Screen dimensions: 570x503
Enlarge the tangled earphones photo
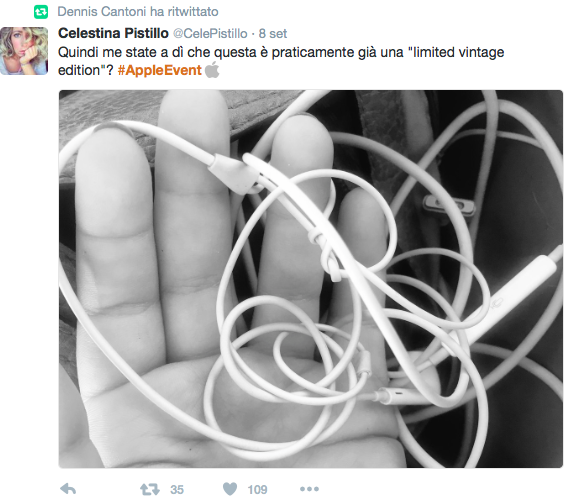tap(311, 279)
